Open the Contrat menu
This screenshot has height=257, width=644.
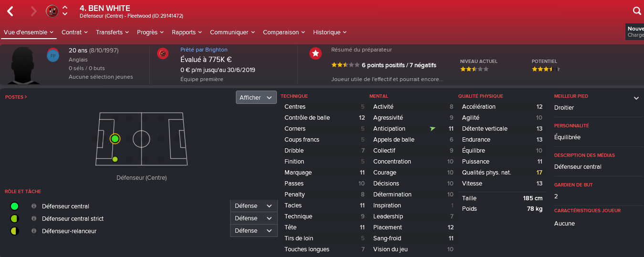[x=74, y=32]
